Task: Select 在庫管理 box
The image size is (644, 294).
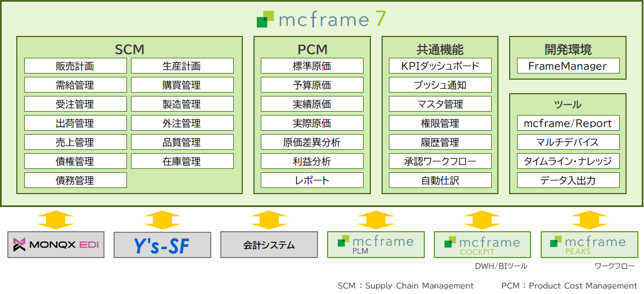Action: tap(183, 161)
